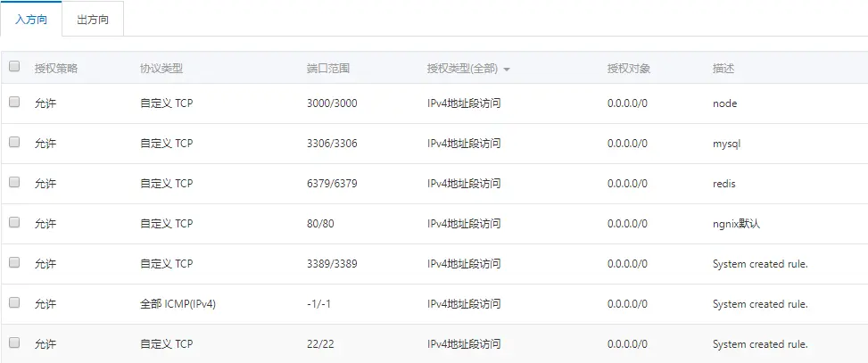Screen dimensions: 868x363
Task: Click IPv4地址段访问 in the 3389/3389 row
Action: pos(464,264)
